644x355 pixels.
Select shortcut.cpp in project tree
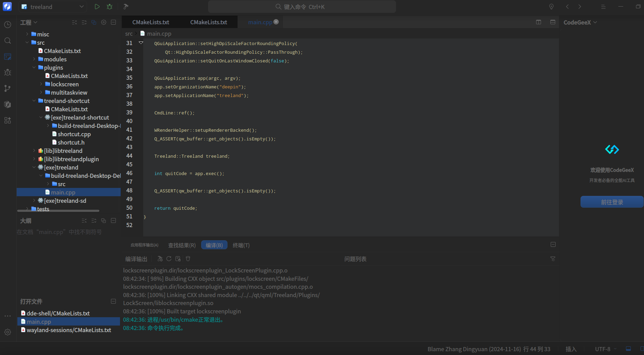(x=74, y=134)
